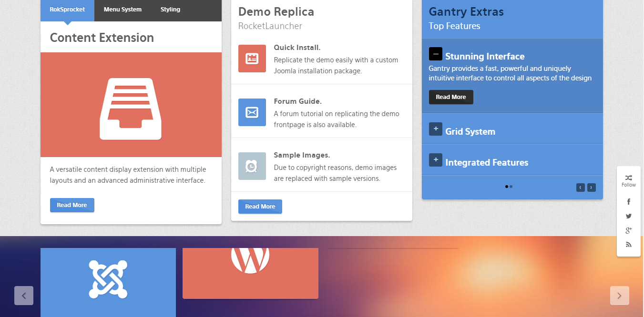Click the Sample Images alarm clock icon

(x=252, y=166)
